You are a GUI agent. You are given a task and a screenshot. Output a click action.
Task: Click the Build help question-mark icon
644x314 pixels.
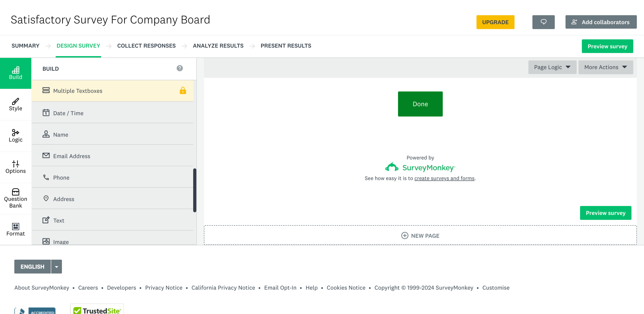point(180,68)
